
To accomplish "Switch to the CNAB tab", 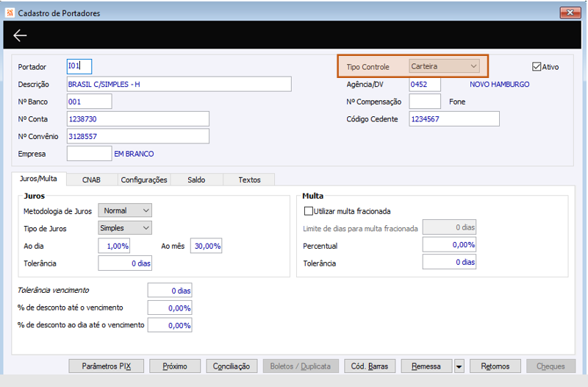I will pos(91,180).
